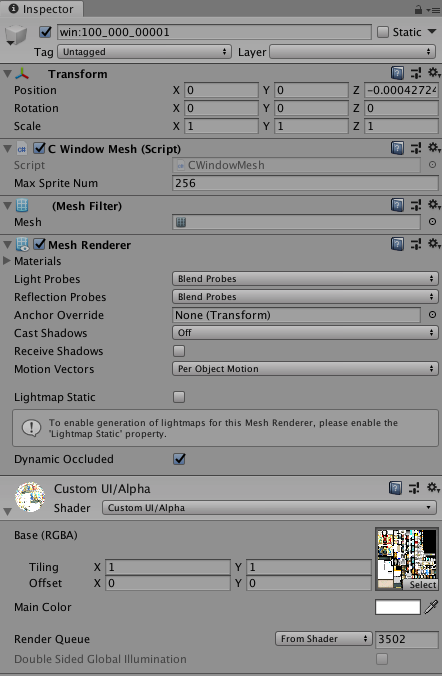Open Custom UI/Alpha material help icon
442x676 pixels.
[x=395, y=488]
